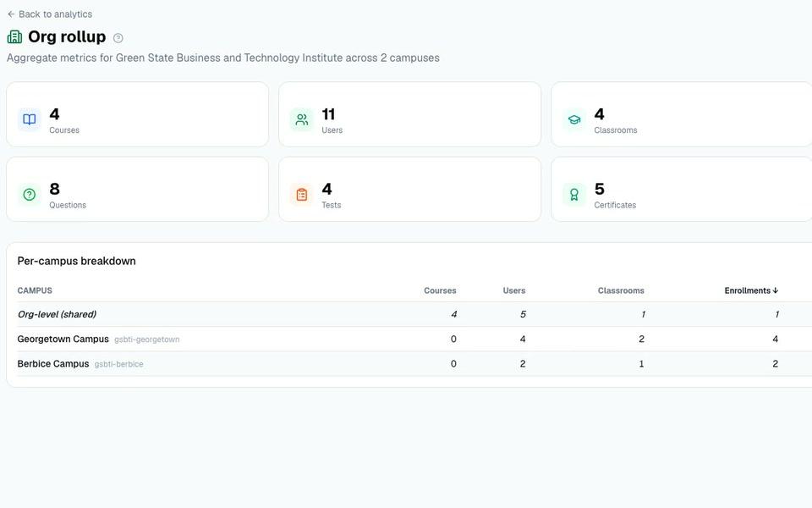Sort table by Classrooms column header
Screen dimensions: 812x508
[621, 290]
